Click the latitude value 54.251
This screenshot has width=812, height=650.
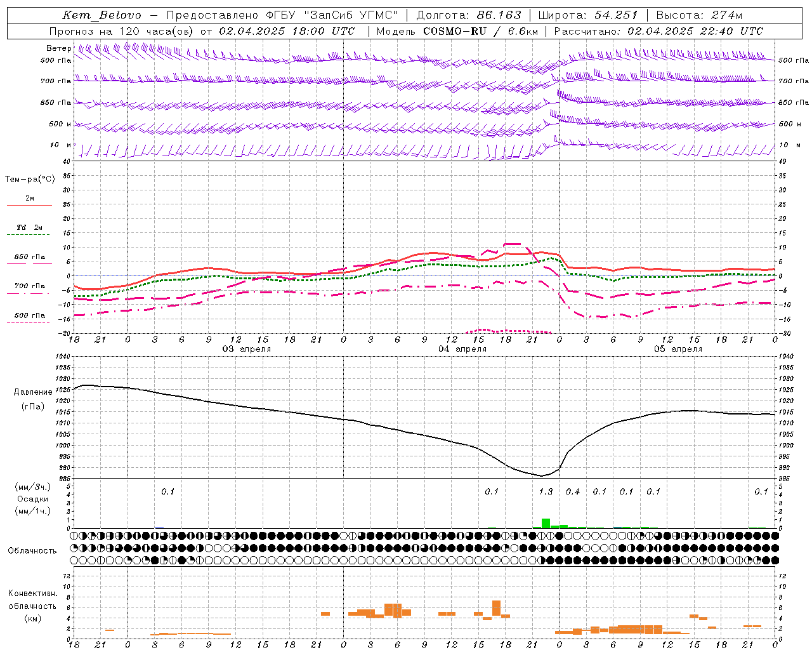(x=615, y=15)
